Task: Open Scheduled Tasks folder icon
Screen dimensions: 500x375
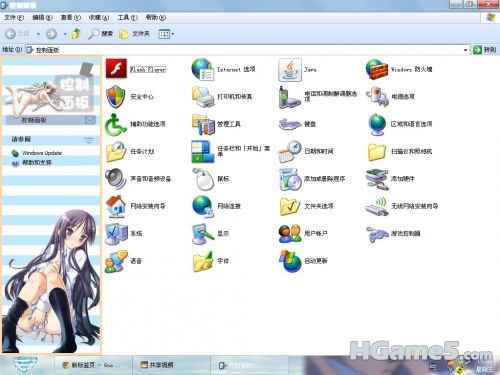Action: click(x=115, y=152)
